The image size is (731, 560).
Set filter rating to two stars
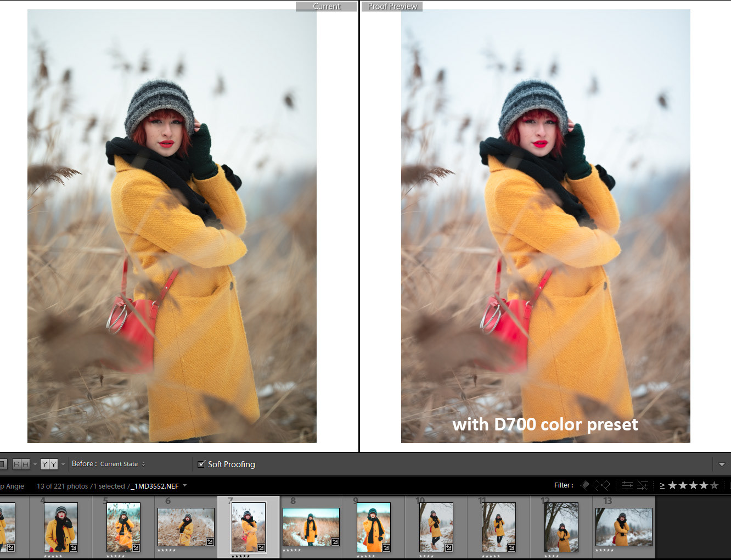coord(683,485)
